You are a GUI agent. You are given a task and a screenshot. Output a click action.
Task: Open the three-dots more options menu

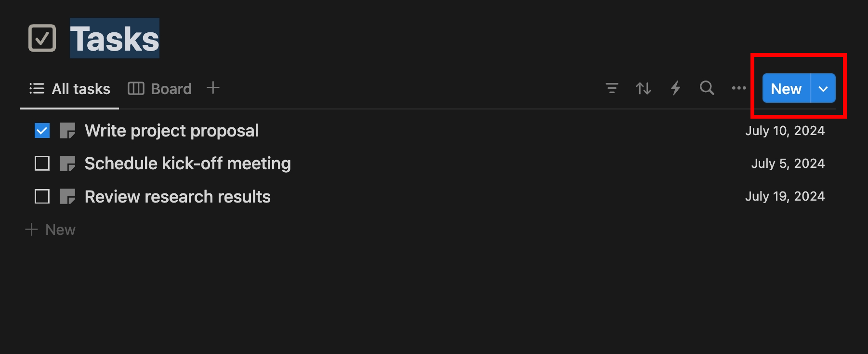pos(738,88)
